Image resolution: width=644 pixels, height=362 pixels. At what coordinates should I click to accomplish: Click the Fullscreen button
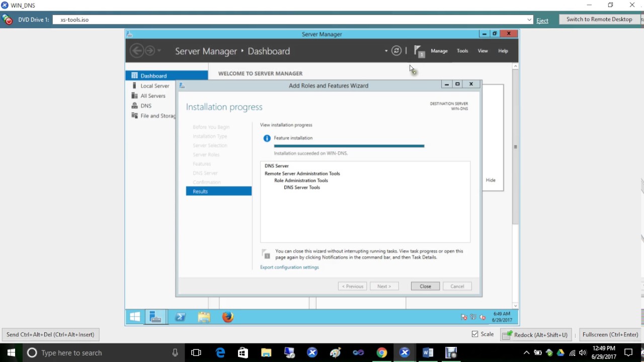610,334
